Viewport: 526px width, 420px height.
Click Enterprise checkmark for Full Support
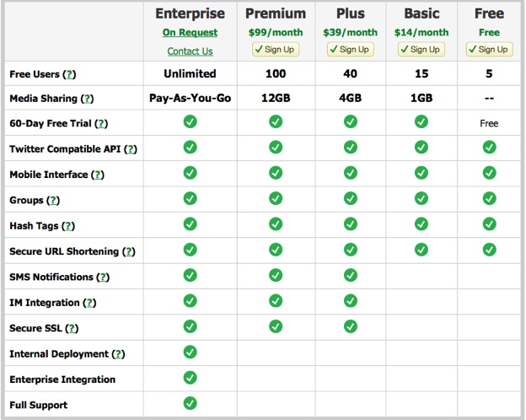click(190, 403)
